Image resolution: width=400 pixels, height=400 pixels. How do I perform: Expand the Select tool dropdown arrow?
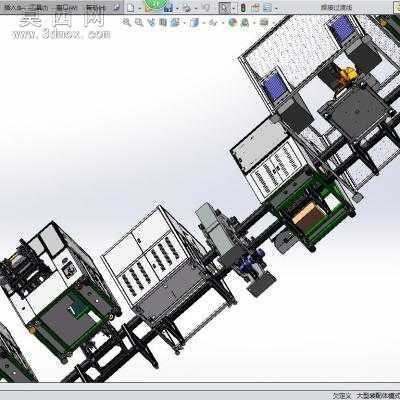pos(233,8)
